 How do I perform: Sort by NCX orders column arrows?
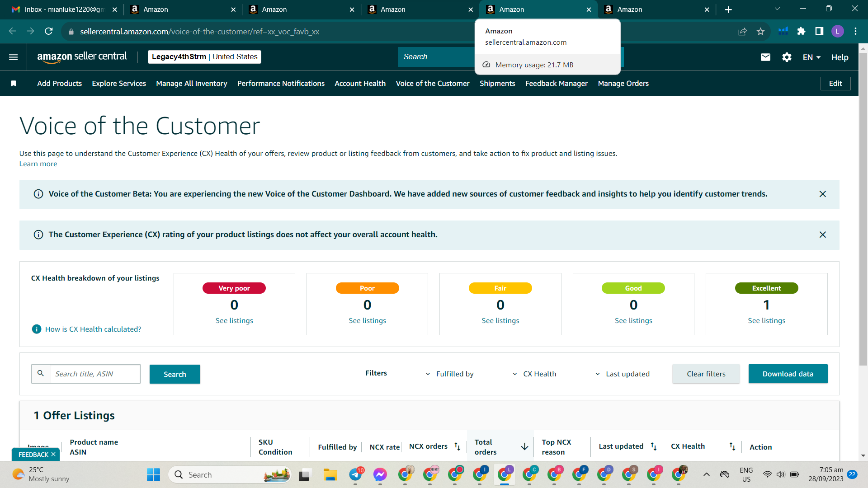[457, 446]
